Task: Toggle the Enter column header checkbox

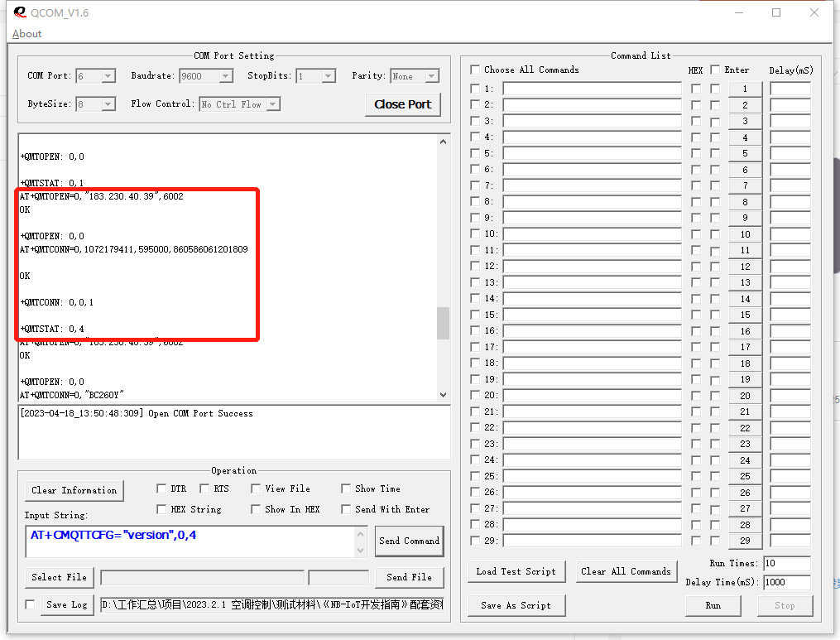Action: coord(715,70)
